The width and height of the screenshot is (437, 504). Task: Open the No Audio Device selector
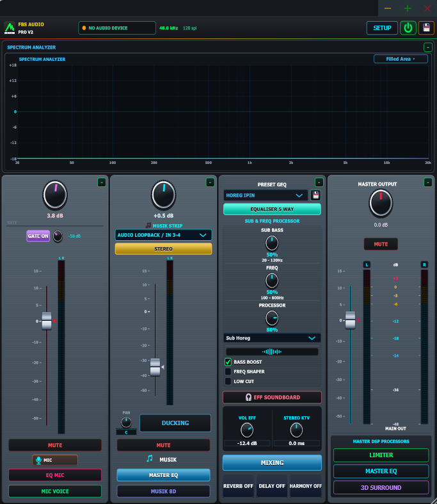coord(117,28)
